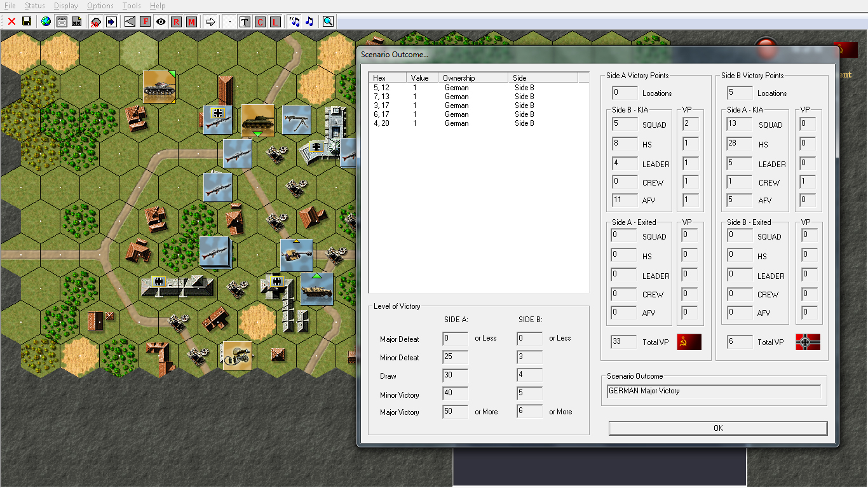The width and height of the screenshot is (868, 488).
Task: Click Side B KIA AFV field showing 11
Action: coord(624,200)
